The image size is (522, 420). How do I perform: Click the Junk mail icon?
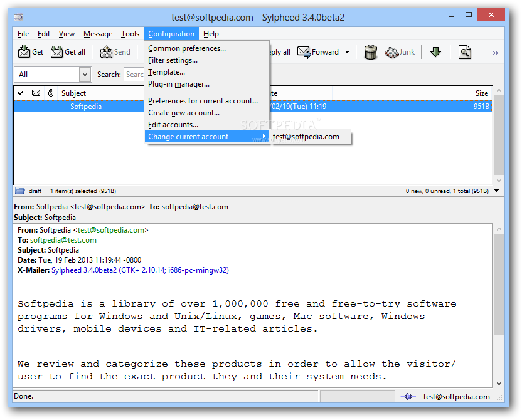tap(391, 52)
